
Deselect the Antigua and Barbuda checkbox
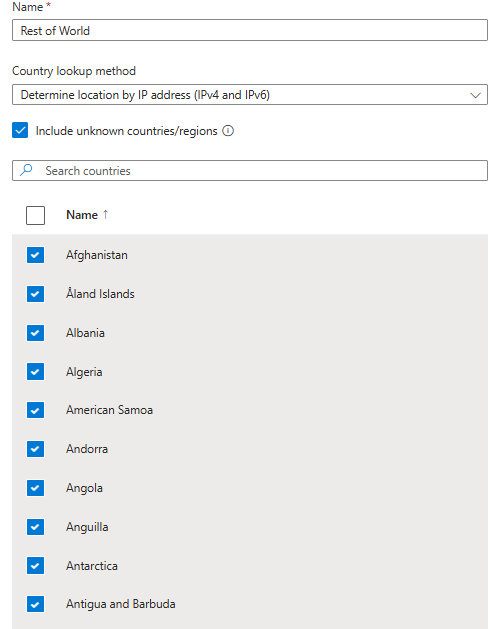[35, 604]
